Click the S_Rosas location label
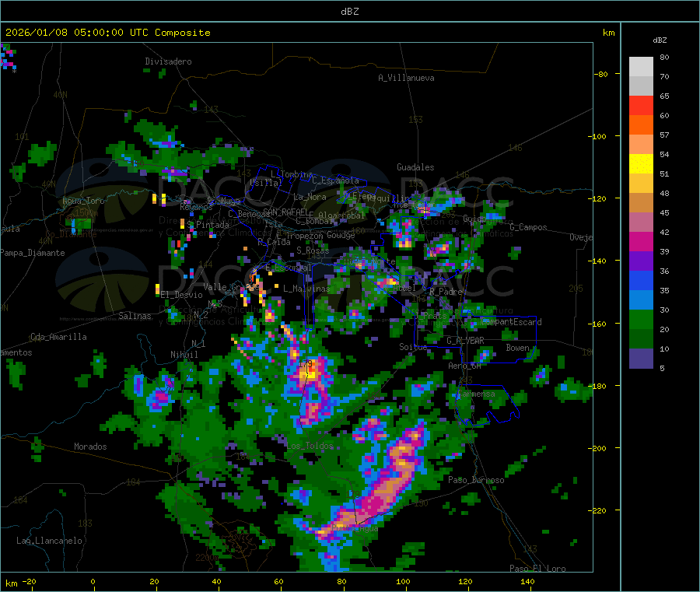 click(313, 250)
